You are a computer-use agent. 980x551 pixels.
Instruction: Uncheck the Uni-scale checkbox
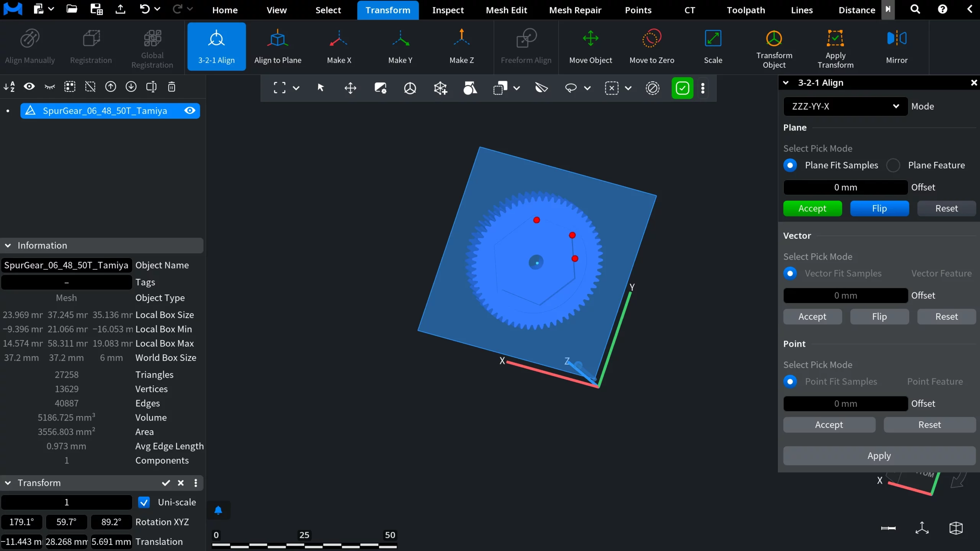point(144,502)
